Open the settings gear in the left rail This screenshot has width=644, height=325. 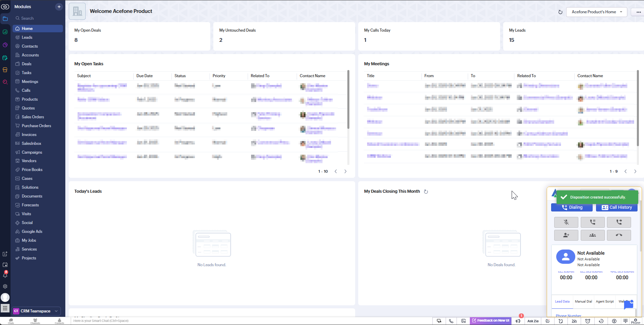[x=5, y=286]
